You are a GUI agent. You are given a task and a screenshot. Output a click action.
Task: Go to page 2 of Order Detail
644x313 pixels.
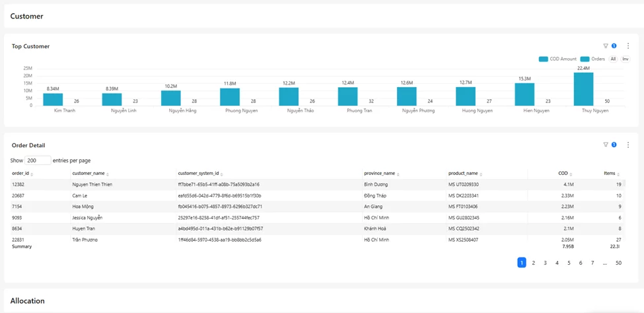click(534, 263)
